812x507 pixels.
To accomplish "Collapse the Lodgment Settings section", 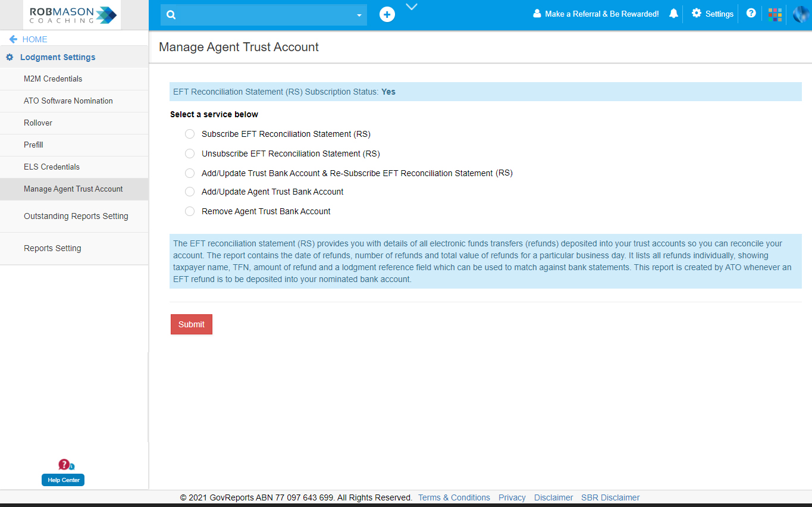I will coord(58,57).
